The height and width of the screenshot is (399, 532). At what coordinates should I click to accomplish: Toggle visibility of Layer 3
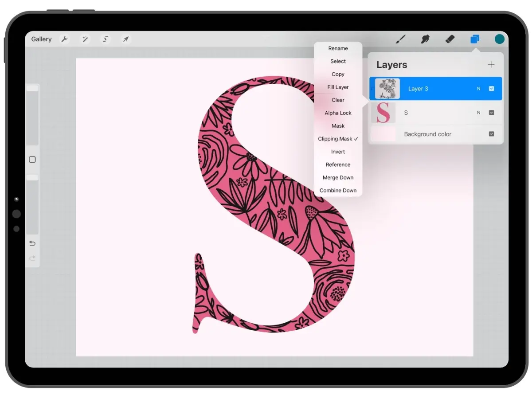[x=491, y=89]
